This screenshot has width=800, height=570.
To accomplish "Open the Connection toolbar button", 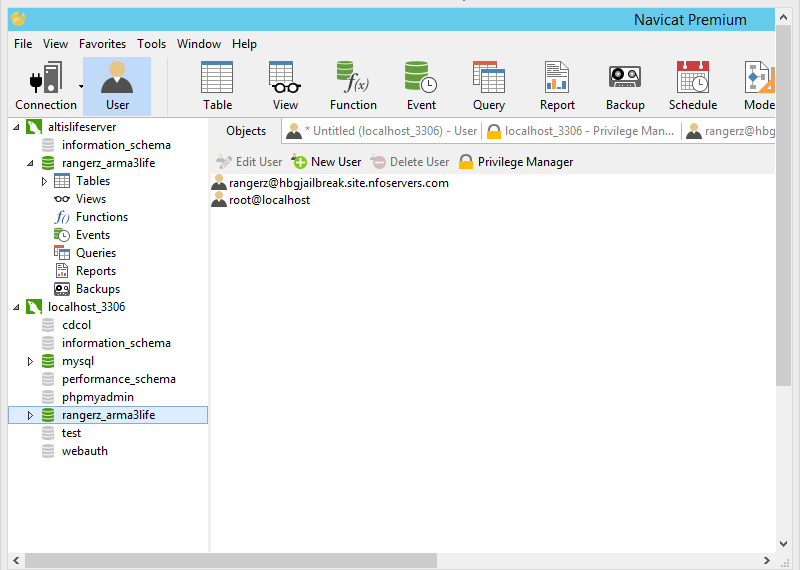I will (45, 86).
